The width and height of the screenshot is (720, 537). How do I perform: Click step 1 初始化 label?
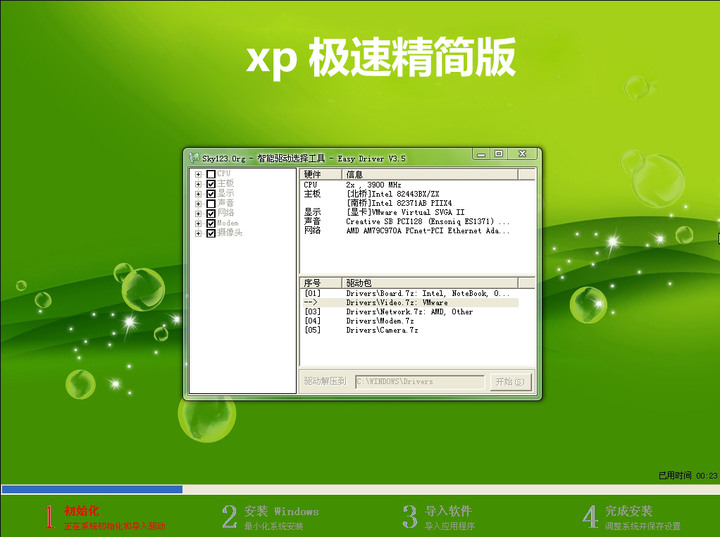[x=82, y=511]
